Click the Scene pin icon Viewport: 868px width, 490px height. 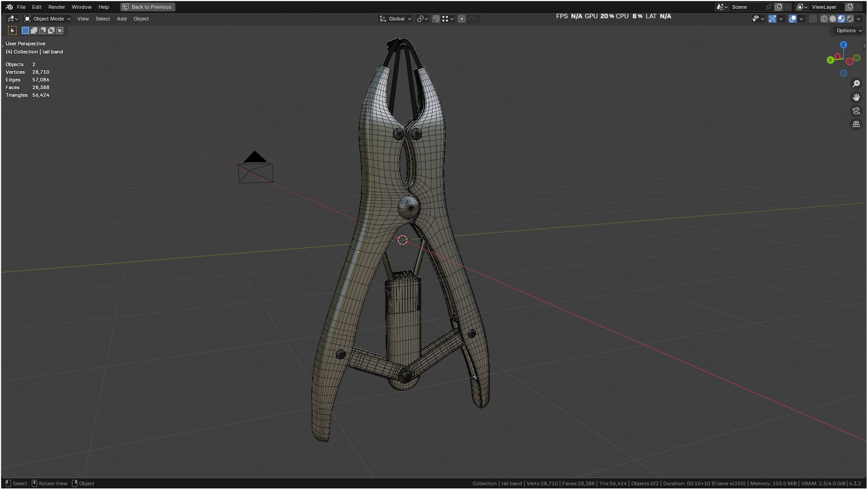[769, 7]
